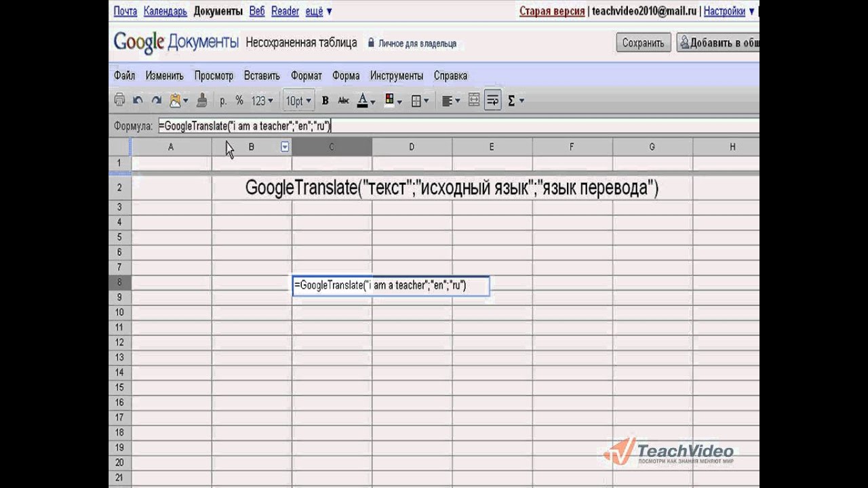868x488 pixels.
Task: Open column B dropdown arrow
Action: pyautogui.click(x=285, y=146)
